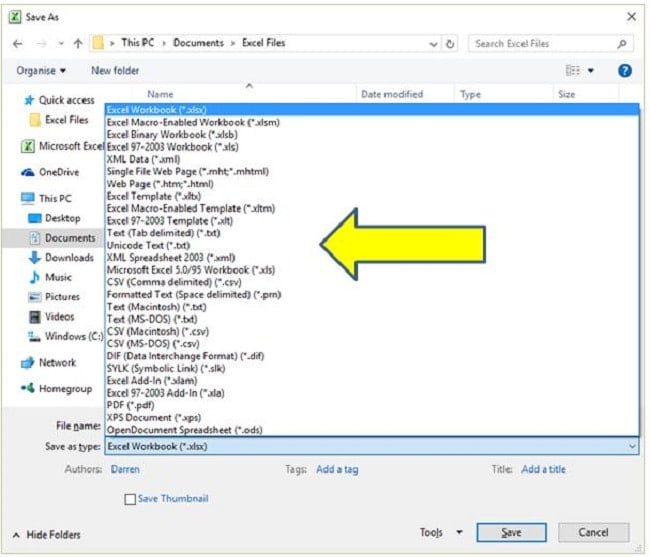Open OneDrive in the sidebar
The width and height of the screenshot is (650, 557).
tap(50, 172)
